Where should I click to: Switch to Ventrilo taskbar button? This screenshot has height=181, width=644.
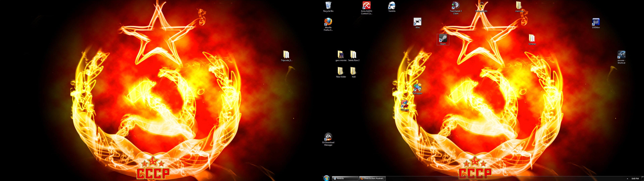(345, 178)
